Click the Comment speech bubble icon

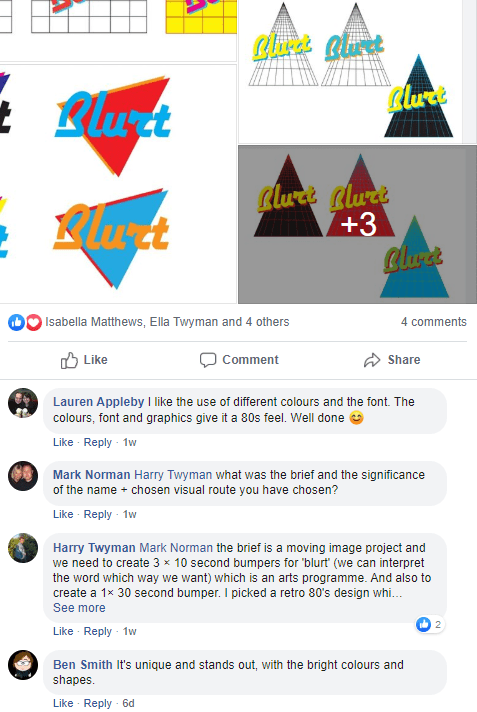pos(208,360)
